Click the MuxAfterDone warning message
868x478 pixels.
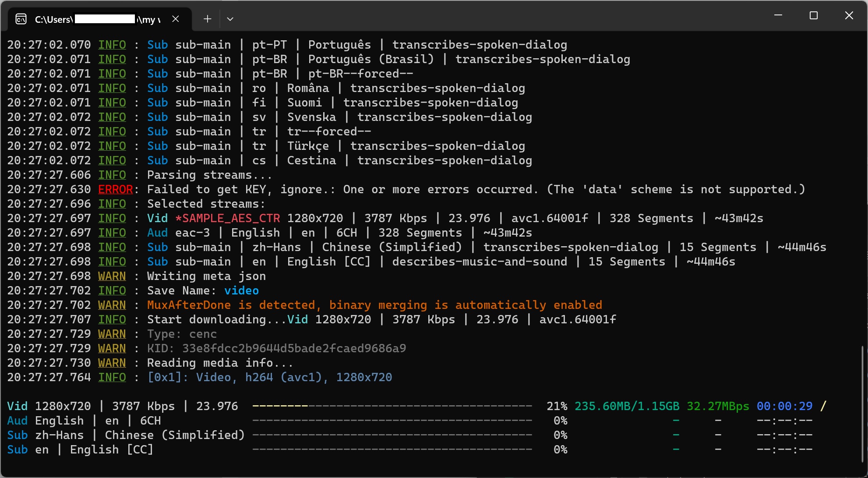pyautogui.click(x=374, y=305)
